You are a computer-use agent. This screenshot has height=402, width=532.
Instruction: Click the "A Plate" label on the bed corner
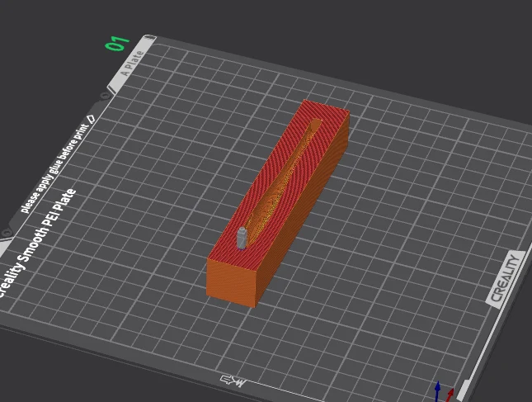133,64
